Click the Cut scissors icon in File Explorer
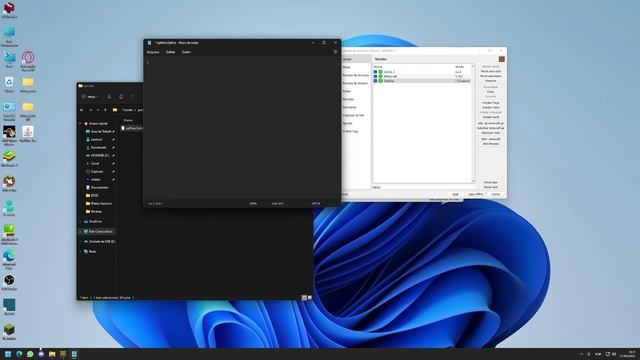This screenshot has width=640, height=360. pos(109,97)
